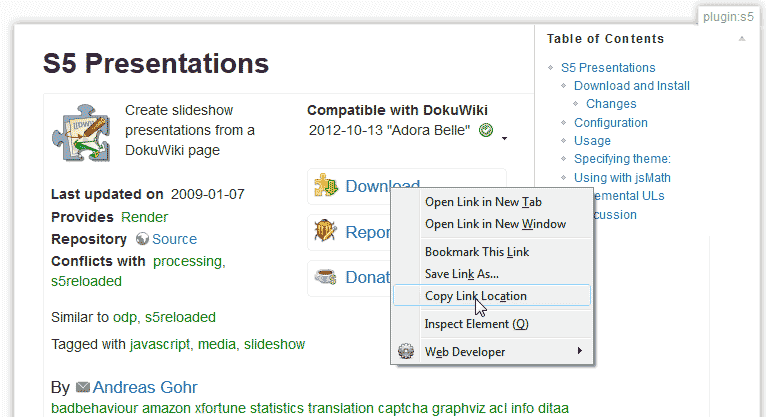The height and width of the screenshot is (417, 766).
Task: Collapse the Table of Contents panel
Action: [x=741, y=39]
